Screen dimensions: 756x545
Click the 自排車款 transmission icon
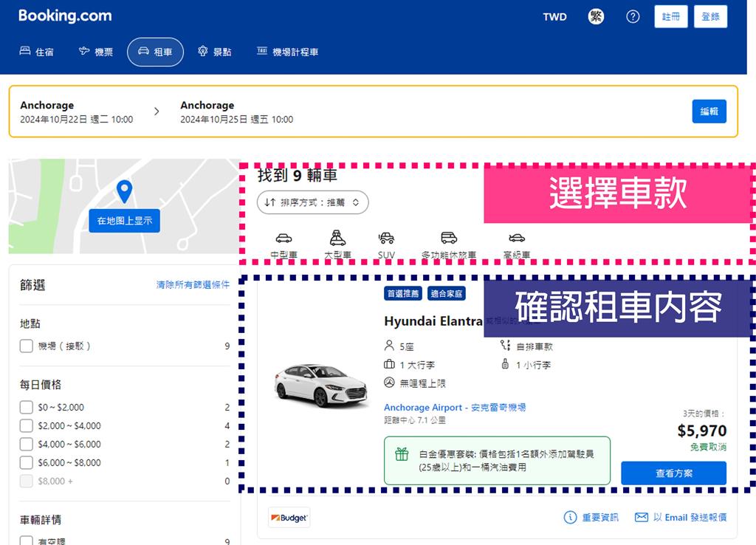(x=505, y=346)
